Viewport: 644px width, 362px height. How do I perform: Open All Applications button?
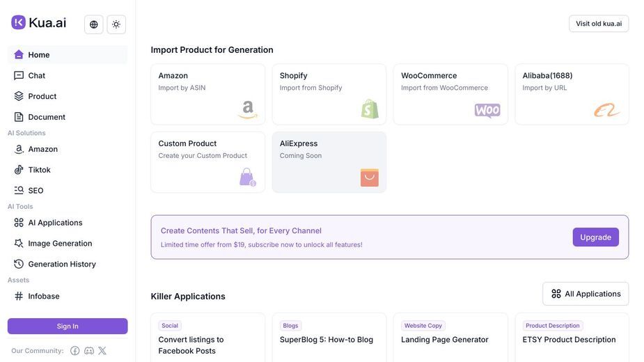pyautogui.click(x=586, y=294)
